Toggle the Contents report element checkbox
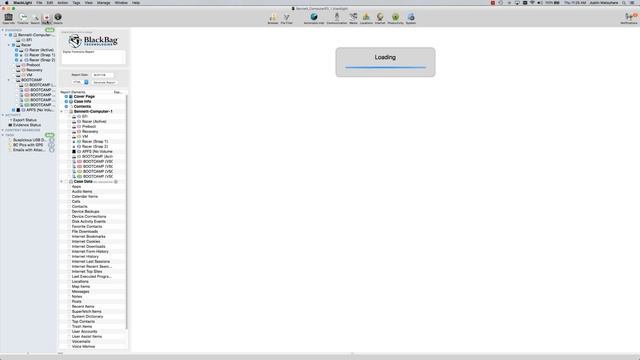This screenshot has width=640, height=360. (x=66, y=106)
